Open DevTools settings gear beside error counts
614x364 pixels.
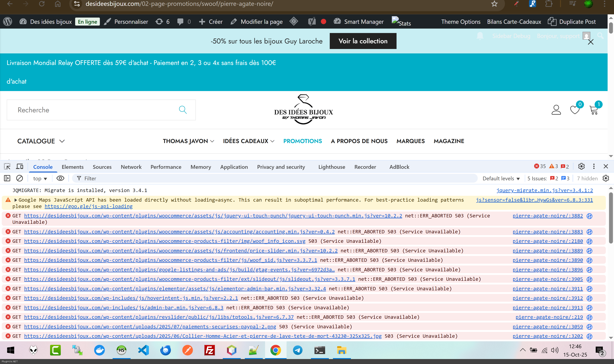581,166
